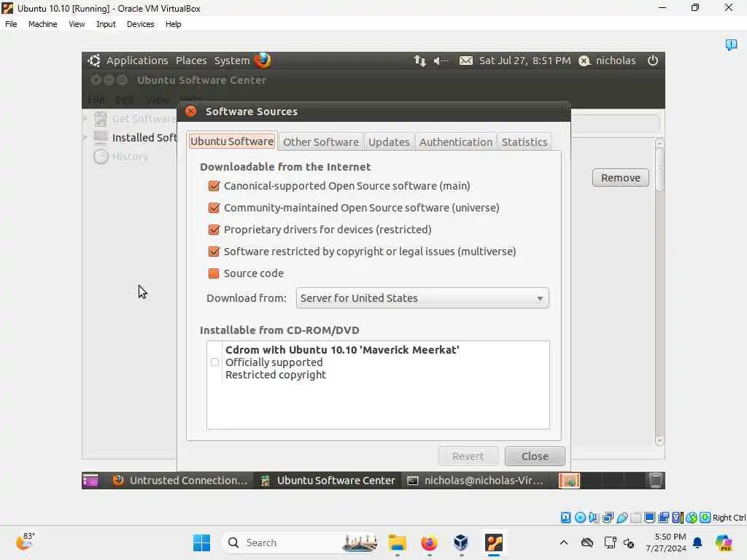Click the network adapters icon in VirtualBox status bar

coord(608,518)
